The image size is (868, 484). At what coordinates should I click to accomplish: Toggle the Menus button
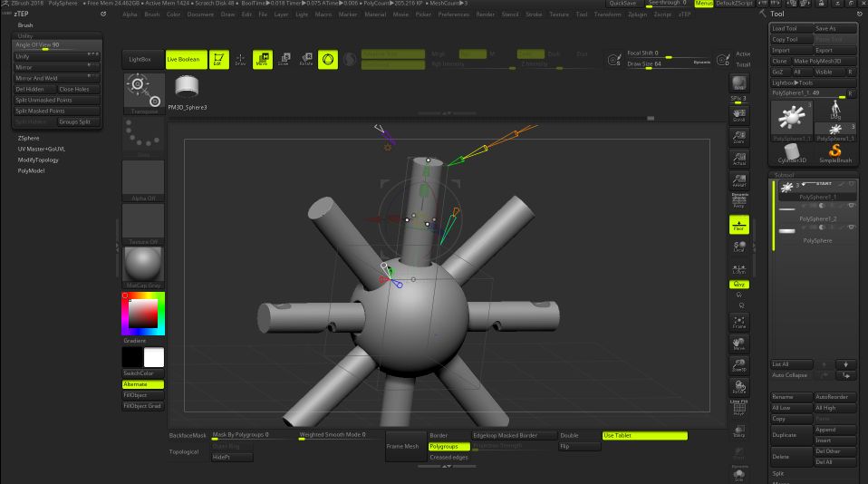click(x=704, y=4)
